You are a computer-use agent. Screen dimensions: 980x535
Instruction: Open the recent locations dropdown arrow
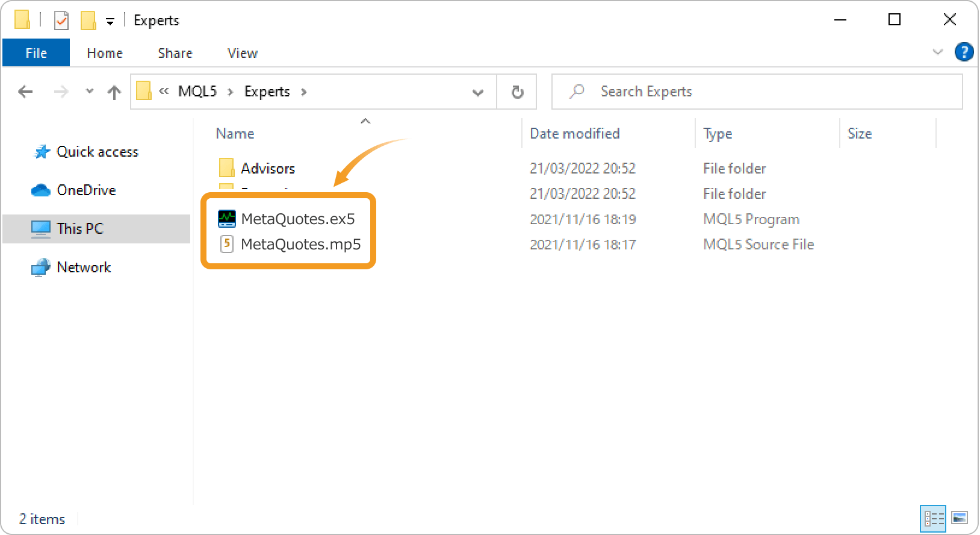pos(90,92)
